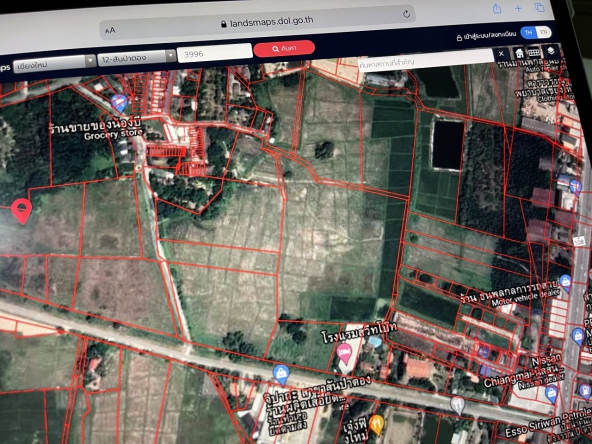The image size is (592, 444).
Task: Click the measure ruler tool icon
Action: [x=534, y=52]
